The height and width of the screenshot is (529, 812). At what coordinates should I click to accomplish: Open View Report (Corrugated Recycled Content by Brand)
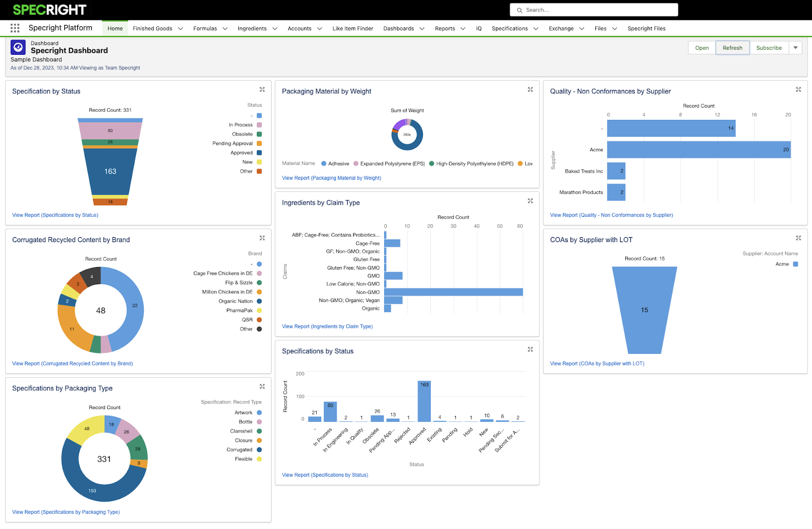click(x=73, y=363)
